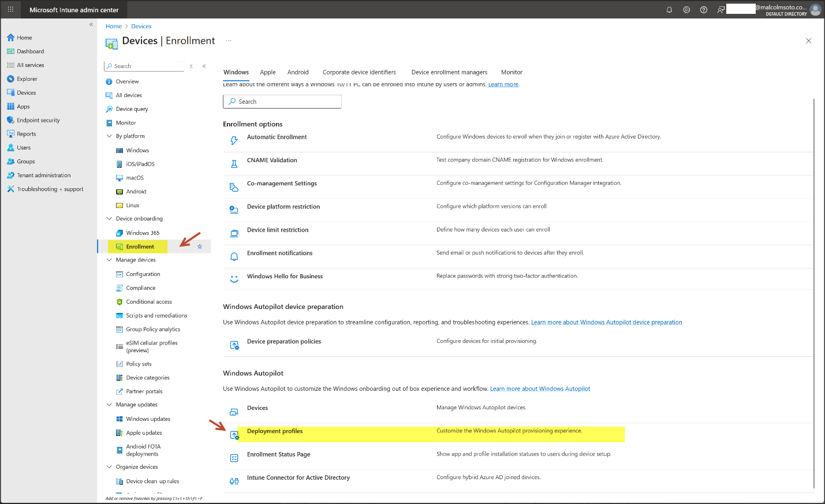825x504 pixels.
Task: Collapse the left navigation sidebar
Action: [91, 24]
